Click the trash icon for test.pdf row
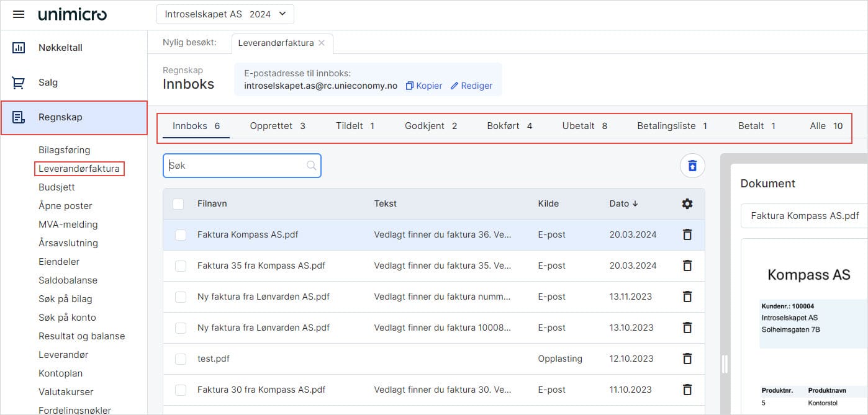 [x=687, y=359]
